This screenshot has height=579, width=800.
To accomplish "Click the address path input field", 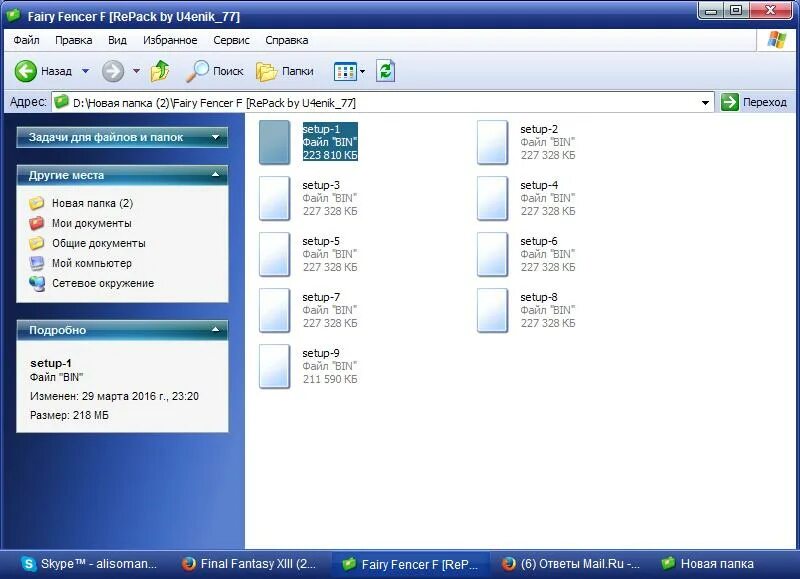I will pyautogui.click(x=383, y=103).
